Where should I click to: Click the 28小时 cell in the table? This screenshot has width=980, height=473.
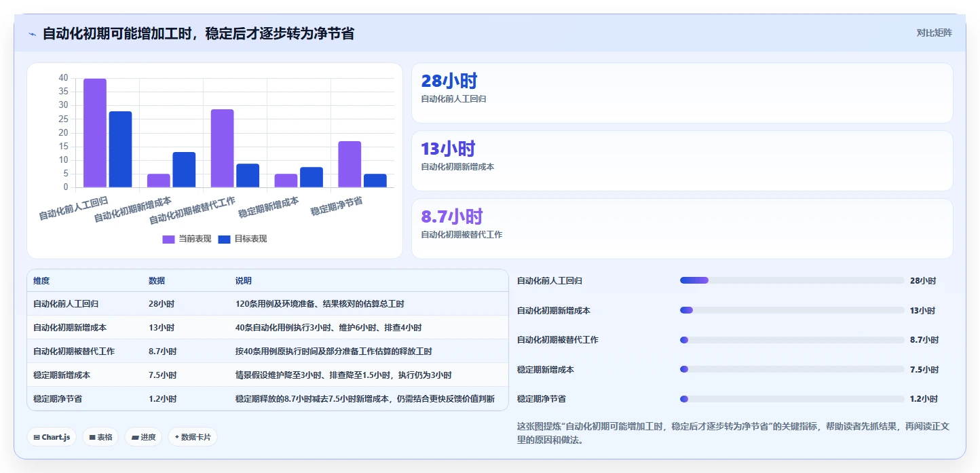(162, 304)
